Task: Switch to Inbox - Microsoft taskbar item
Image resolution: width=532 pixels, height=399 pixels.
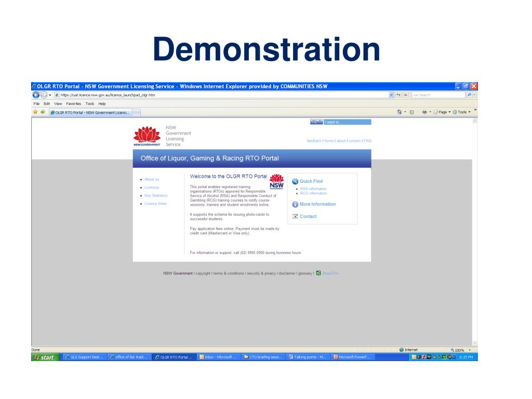Action: click(x=218, y=357)
